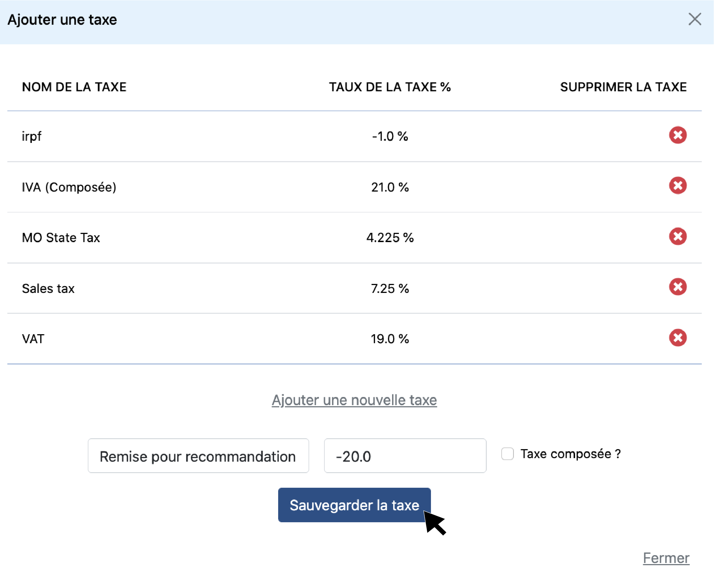Click the NOM DE LA TAXE column header
The image size is (714, 588).
pyautogui.click(x=74, y=87)
